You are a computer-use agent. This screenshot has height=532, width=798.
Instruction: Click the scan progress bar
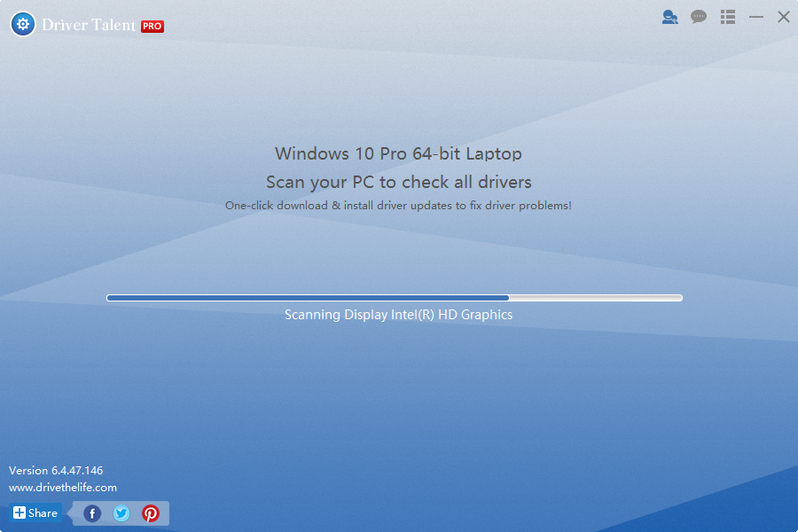tap(395, 298)
